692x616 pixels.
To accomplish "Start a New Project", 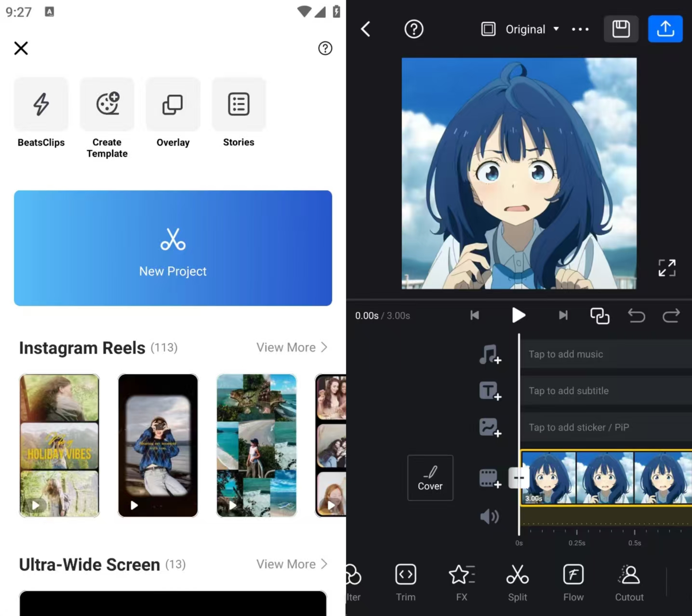I will (173, 248).
